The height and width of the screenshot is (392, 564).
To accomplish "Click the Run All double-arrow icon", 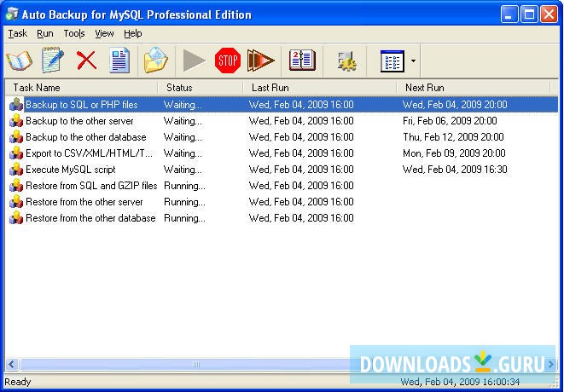I will [261, 61].
